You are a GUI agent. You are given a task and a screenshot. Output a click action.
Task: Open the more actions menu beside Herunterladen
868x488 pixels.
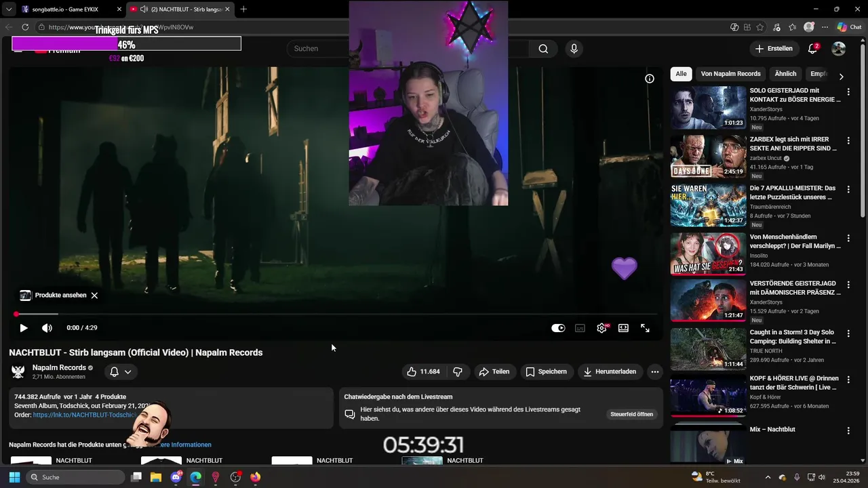click(x=654, y=371)
